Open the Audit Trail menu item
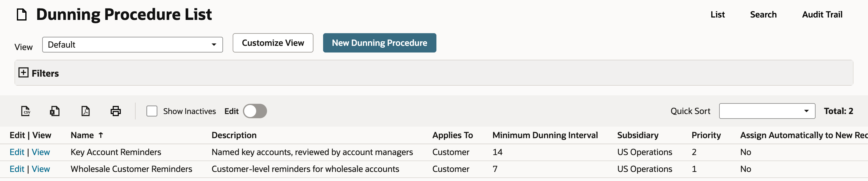868x181 pixels. (822, 14)
